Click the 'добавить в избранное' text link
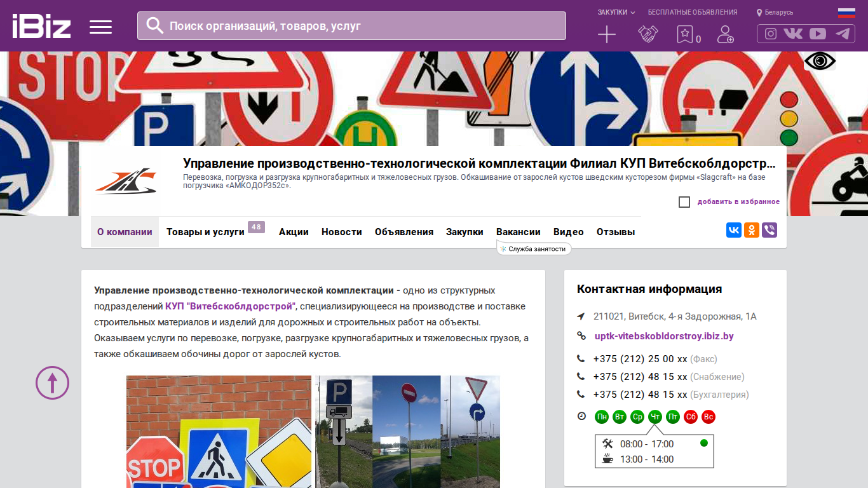The width and height of the screenshot is (868, 488). pyautogui.click(x=738, y=202)
